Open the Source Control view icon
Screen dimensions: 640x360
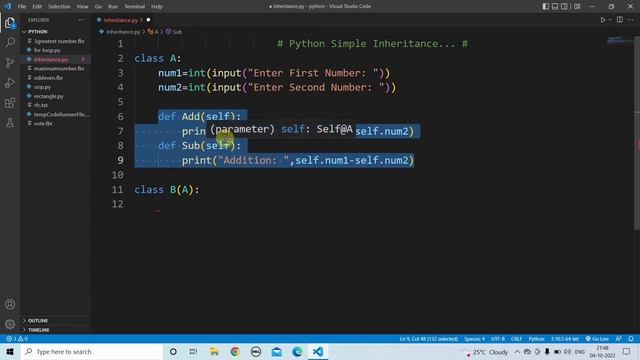click(10, 62)
